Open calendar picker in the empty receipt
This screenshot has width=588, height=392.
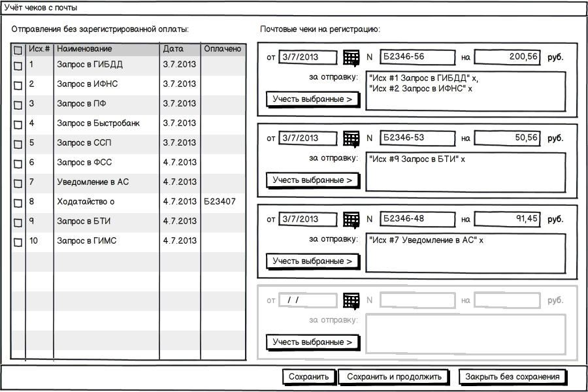click(351, 301)
